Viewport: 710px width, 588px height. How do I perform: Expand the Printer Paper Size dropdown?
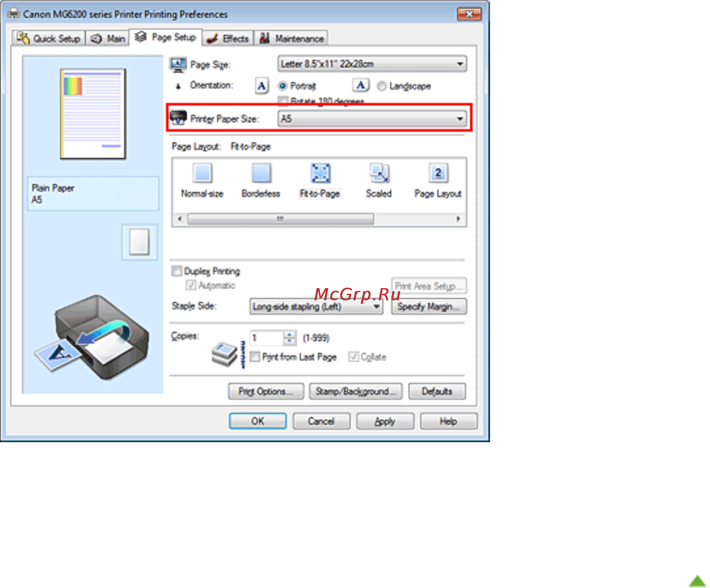[x=372, y=119]
